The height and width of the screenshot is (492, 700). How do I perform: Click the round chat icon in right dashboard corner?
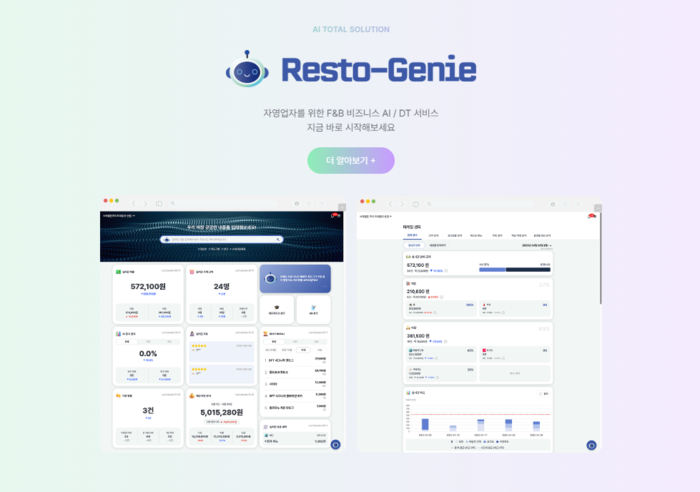592,445
